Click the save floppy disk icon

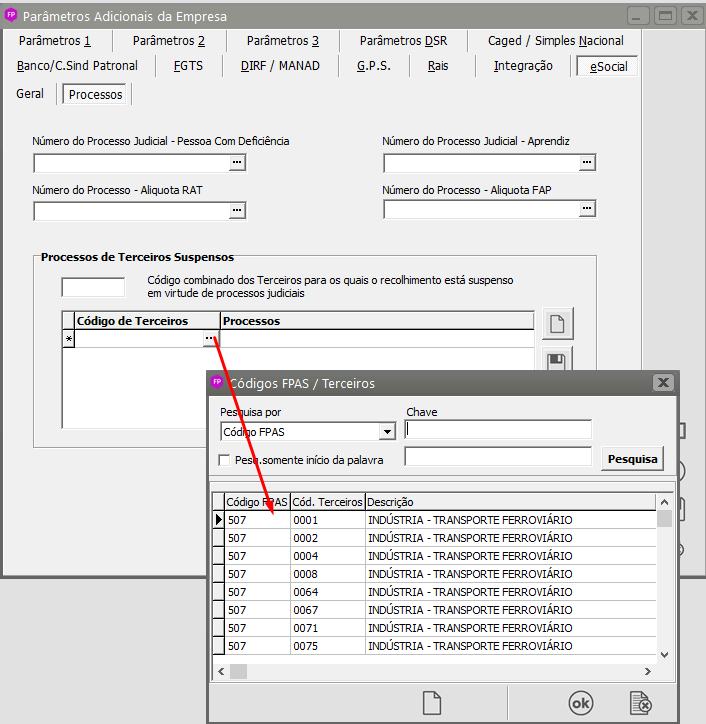point(558,361)
